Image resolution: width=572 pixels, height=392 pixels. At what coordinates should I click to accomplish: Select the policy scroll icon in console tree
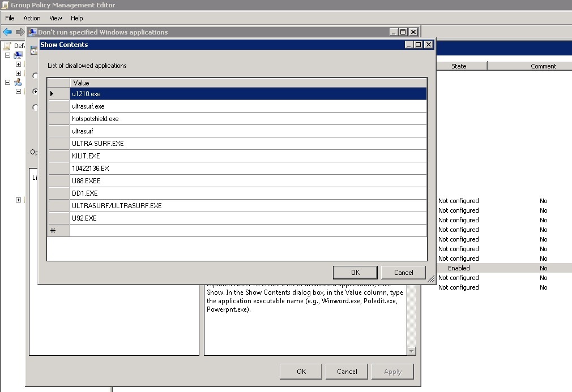pos(7,46)
